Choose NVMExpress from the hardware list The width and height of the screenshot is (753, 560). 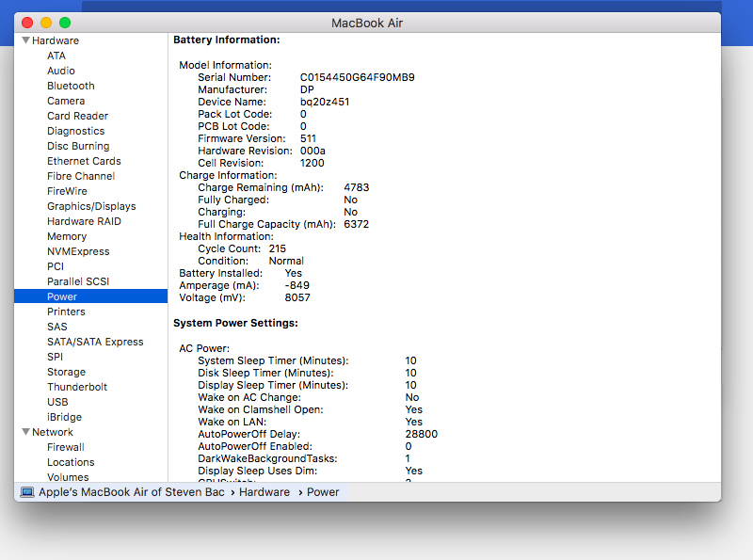coord(78,251)
